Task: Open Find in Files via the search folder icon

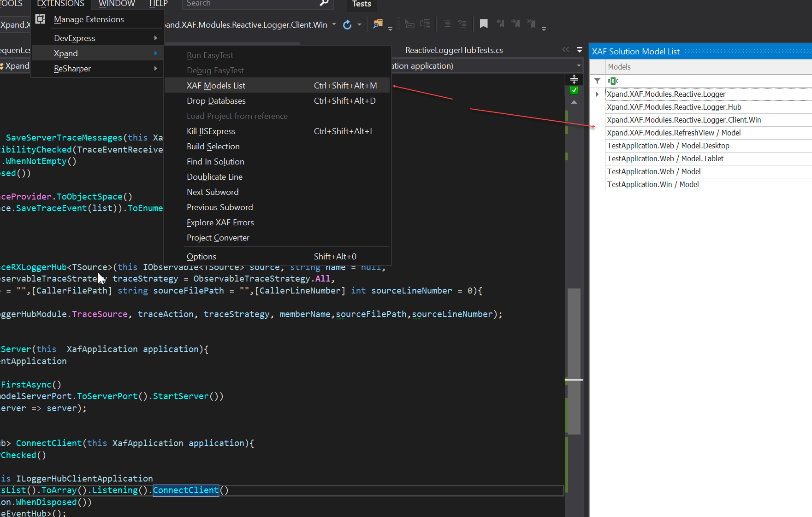Action: coord(378,24)
